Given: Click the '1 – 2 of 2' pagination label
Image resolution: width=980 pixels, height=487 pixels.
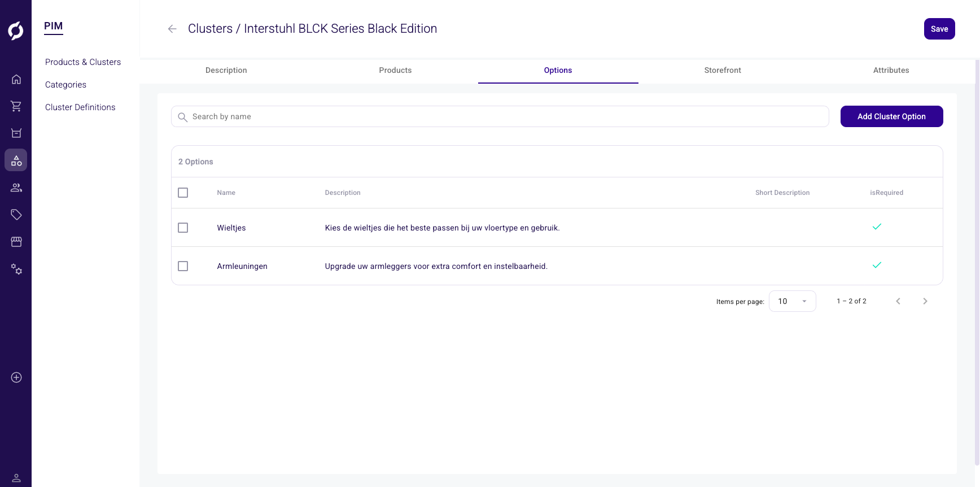Looking at the screenshot, I should coord(851,301).
